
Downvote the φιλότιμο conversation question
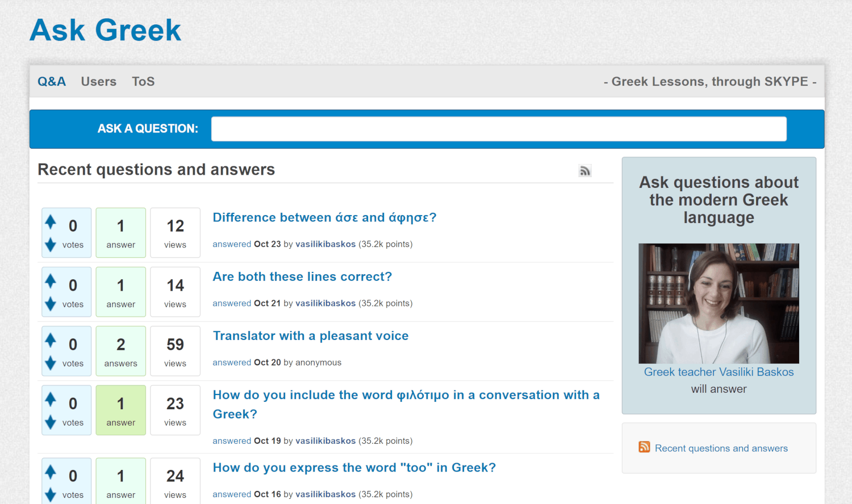click(x=51, y=422)
